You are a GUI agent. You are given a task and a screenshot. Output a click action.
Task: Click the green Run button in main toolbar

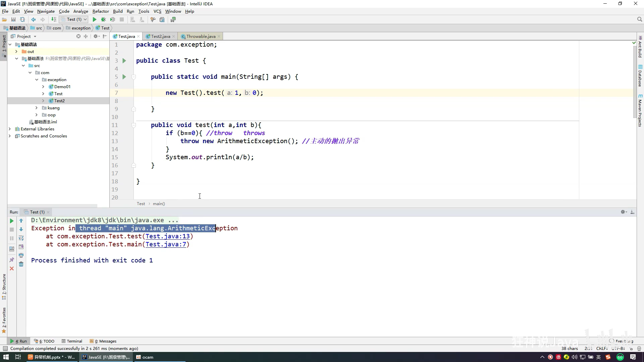[95, 19]
